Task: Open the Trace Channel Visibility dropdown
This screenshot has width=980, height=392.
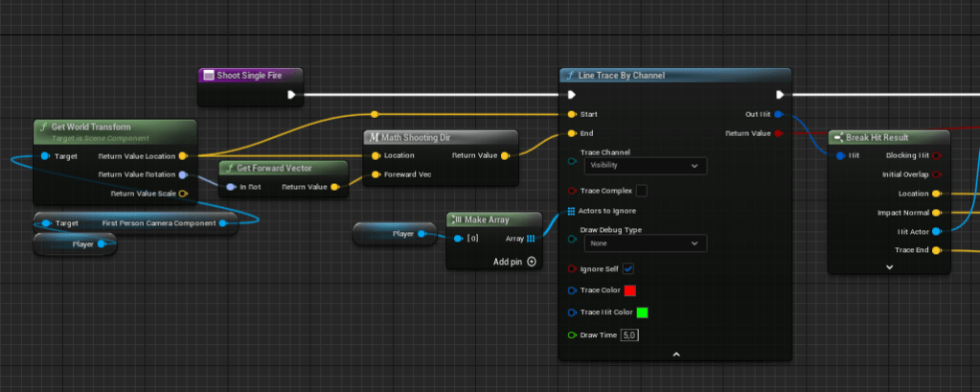Action: [645, 166]
